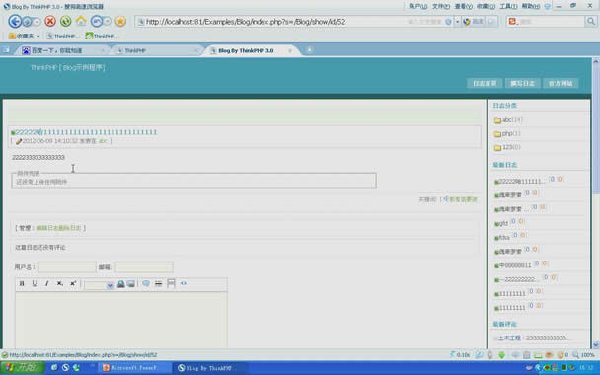Click the edit/delete log management link
The height and width of the screenshot is (375, 600).
point(59,228)
